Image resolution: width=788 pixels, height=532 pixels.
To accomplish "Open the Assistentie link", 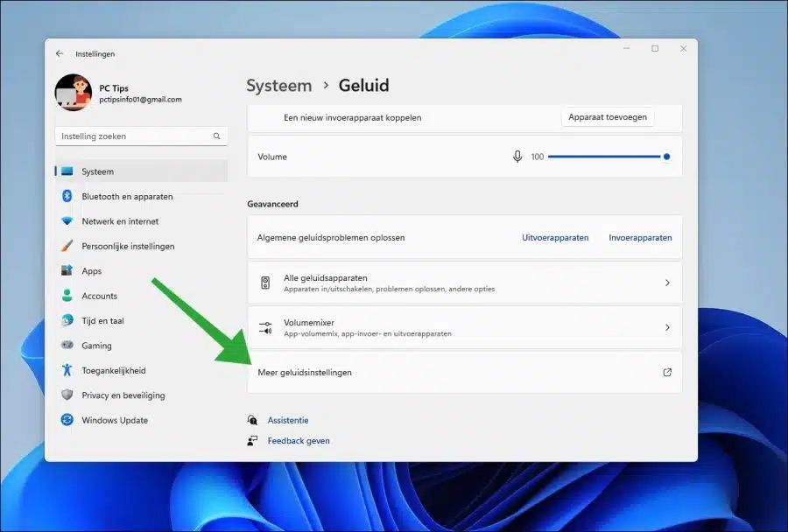I will click(x=288, y=420).
